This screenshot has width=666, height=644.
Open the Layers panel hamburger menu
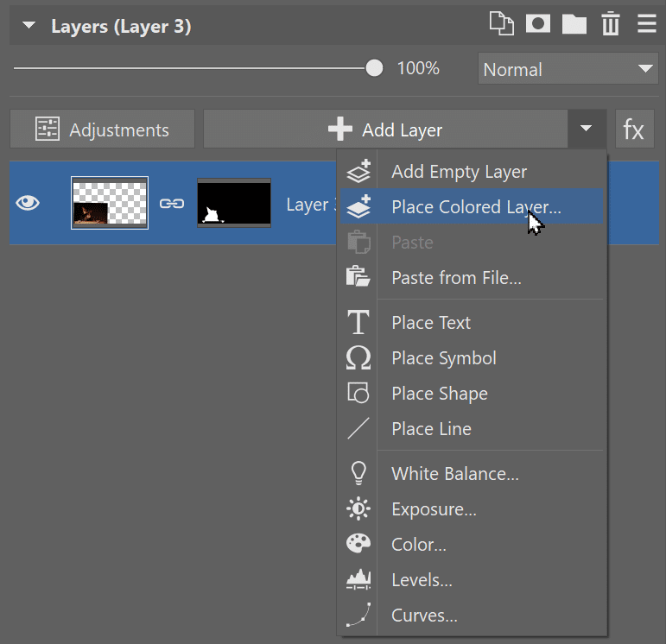[646, 24]
